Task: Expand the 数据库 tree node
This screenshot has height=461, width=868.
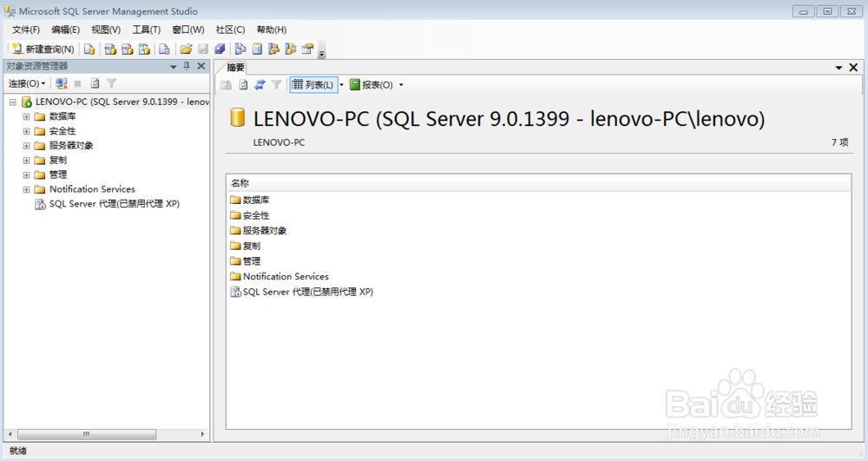Action: 26,117
